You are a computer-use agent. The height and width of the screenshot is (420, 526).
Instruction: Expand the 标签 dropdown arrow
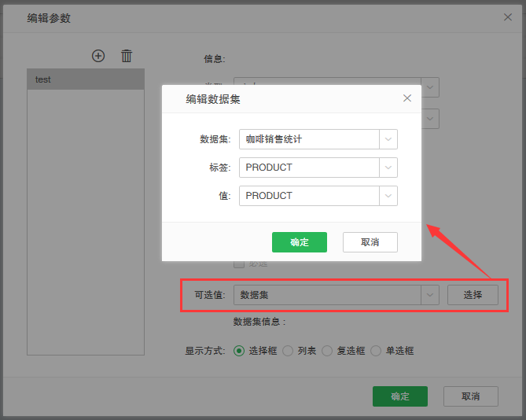tap(388, 168)
